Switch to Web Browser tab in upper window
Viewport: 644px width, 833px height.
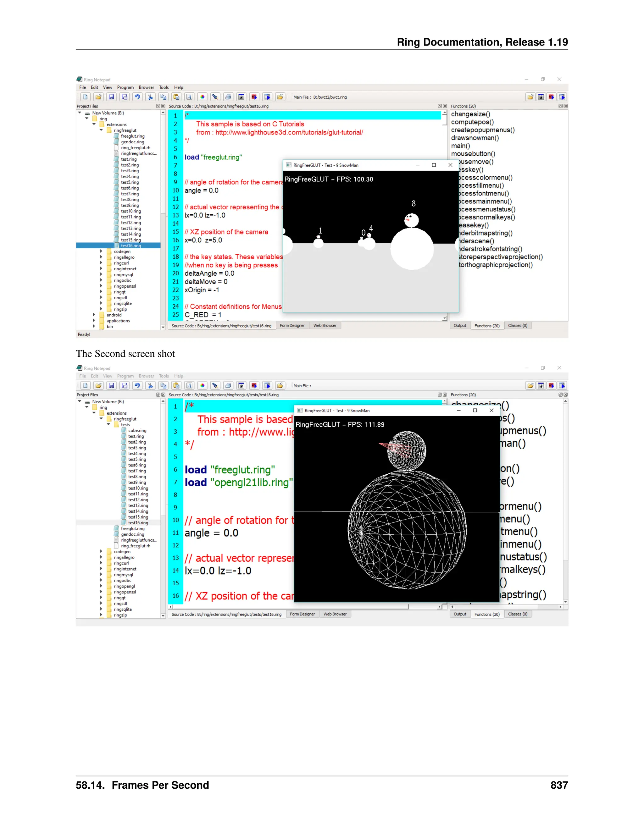pyautogui.click(x=325, y=326)
